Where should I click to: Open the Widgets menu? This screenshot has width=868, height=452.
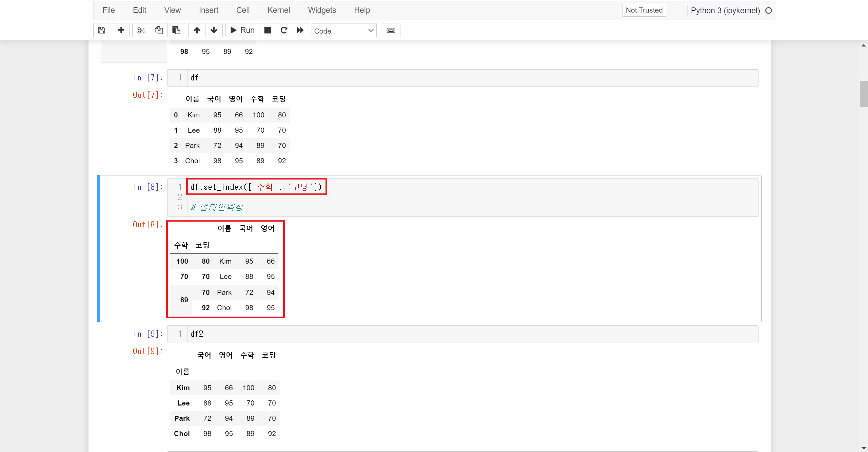pos(322,10)
